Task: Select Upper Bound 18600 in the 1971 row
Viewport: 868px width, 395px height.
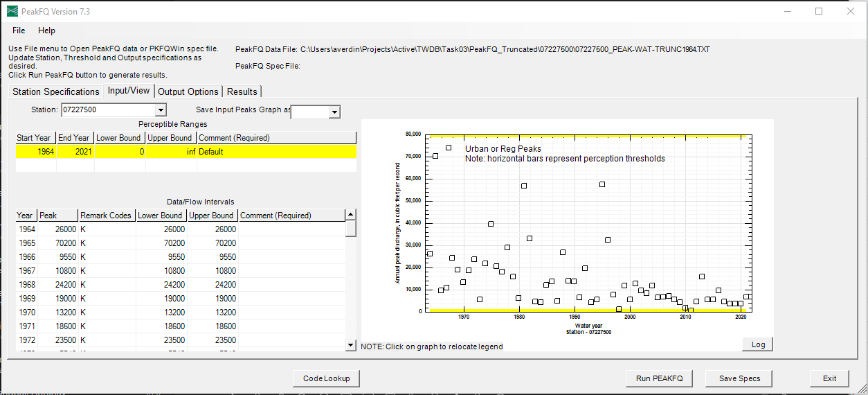Action: (213, 326)
